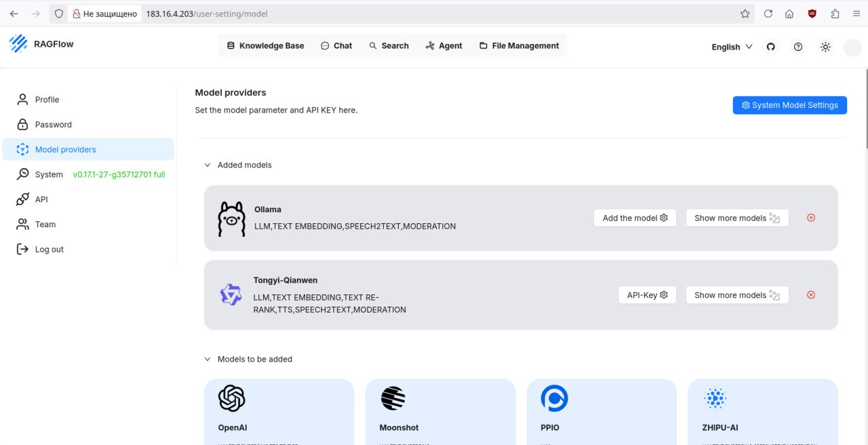Click the OpenAI provider name
868x445 pixels.
coord(233,428)
